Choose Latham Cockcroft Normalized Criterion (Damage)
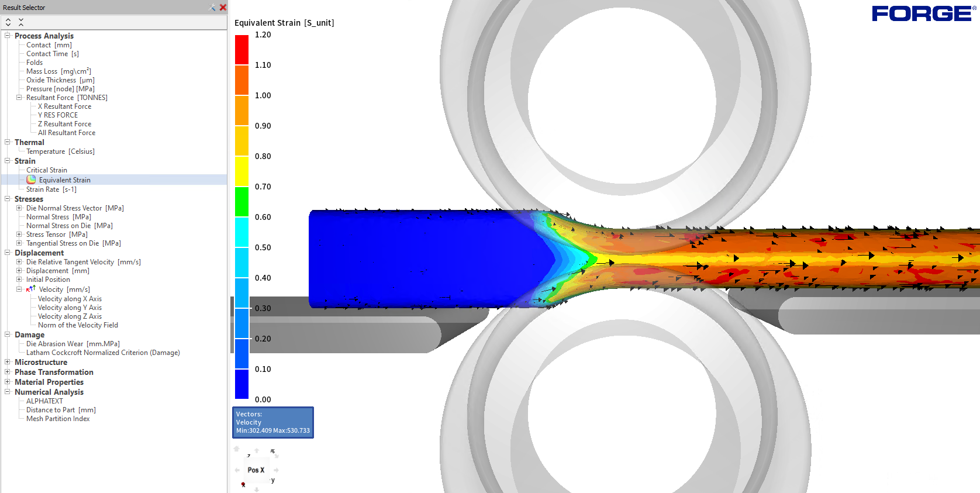The image size is (980, 493). (x=103, y=353)
